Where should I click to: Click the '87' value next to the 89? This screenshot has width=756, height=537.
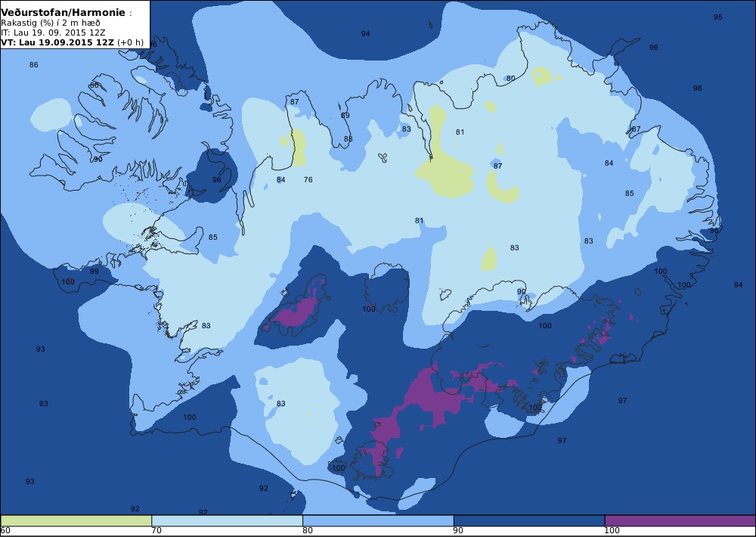295,102
